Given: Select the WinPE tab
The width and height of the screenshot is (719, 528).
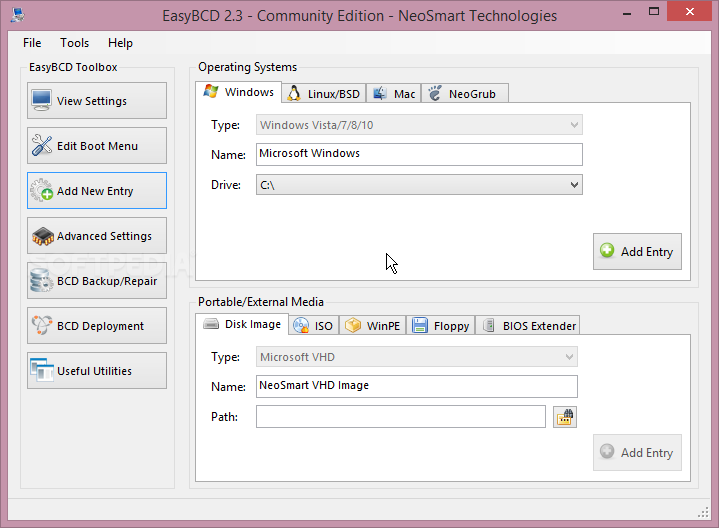Looking at the screenshot, I should click(372, 325).
